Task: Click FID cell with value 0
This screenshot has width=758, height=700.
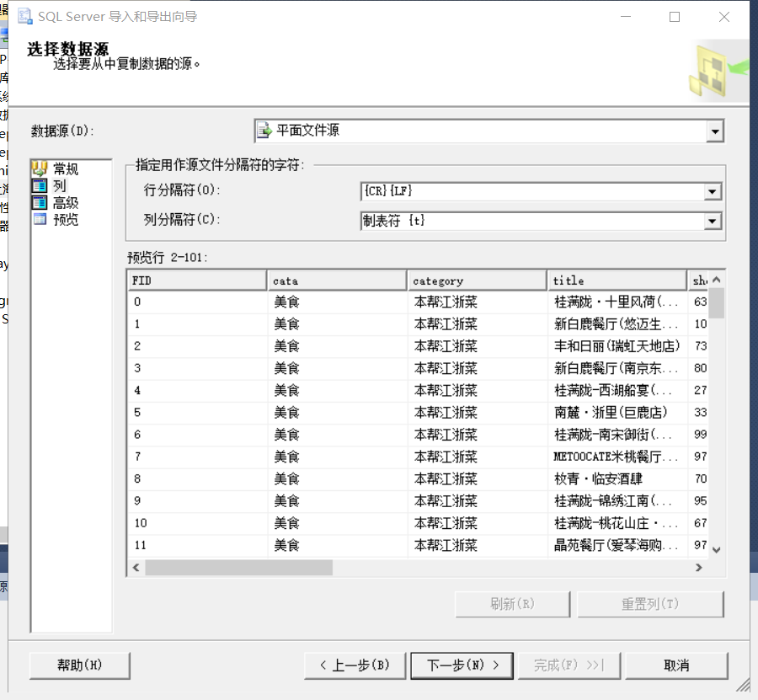Action: (x=198, y=302)
